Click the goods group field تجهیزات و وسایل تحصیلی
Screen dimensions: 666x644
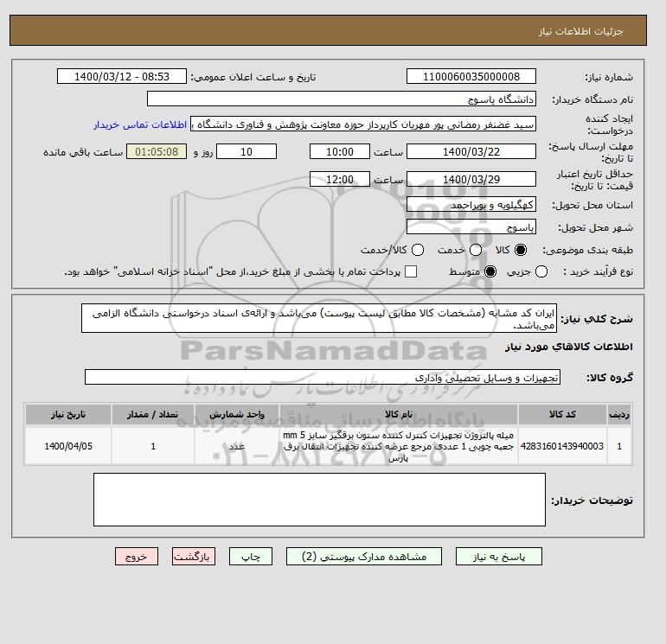323,377
